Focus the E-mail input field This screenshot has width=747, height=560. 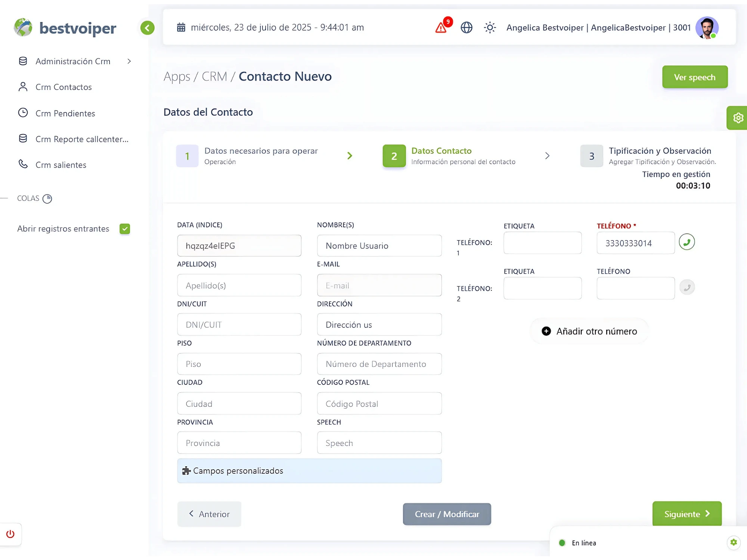point(379,286)
